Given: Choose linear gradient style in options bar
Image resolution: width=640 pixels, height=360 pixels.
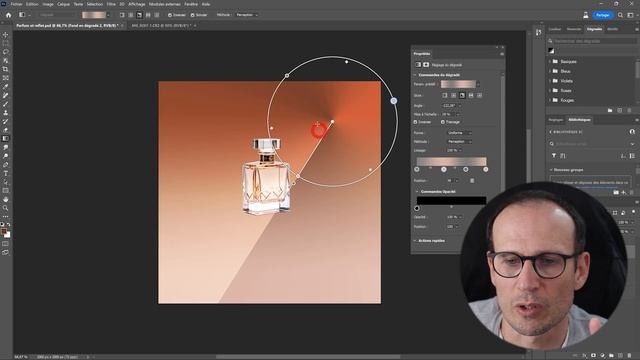Looking at the screenshot, I should (x=122, y=15).
